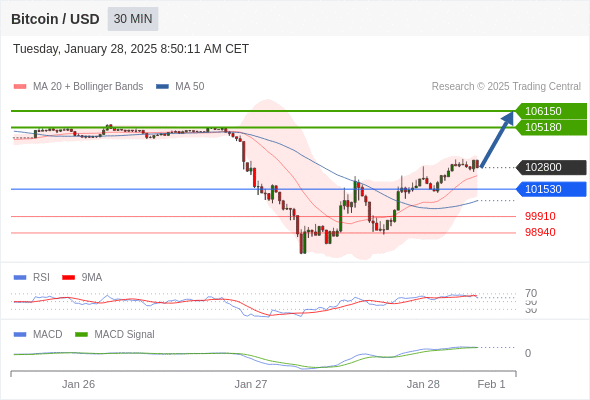Click the 105180 resistance price tag
The height and width of the screenshot is (400, 590).
[551, 128]
